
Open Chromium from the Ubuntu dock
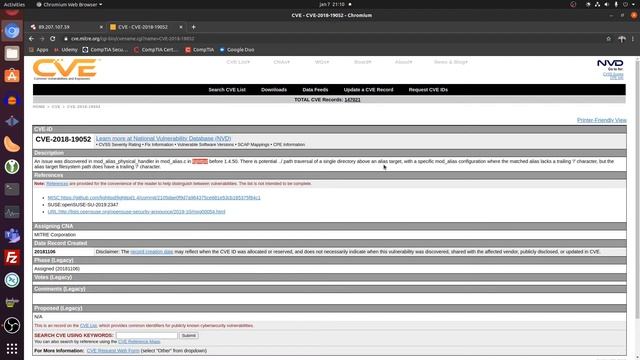[x=12, y=31]
